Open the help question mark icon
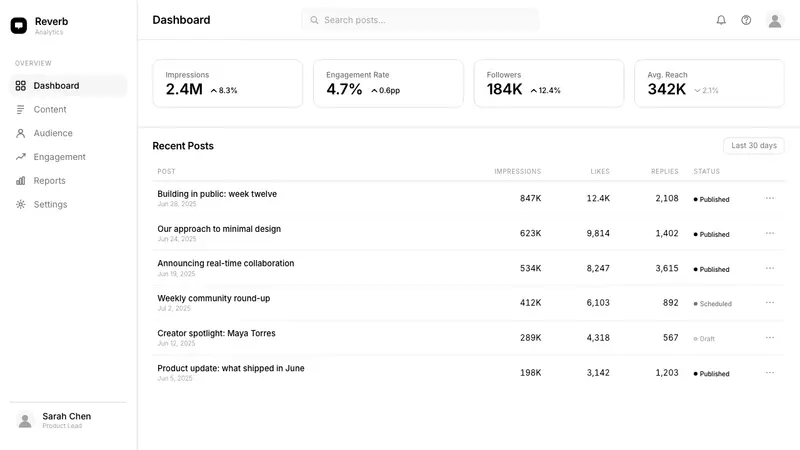This screenshot has width=800, height=450. point(746,20)
